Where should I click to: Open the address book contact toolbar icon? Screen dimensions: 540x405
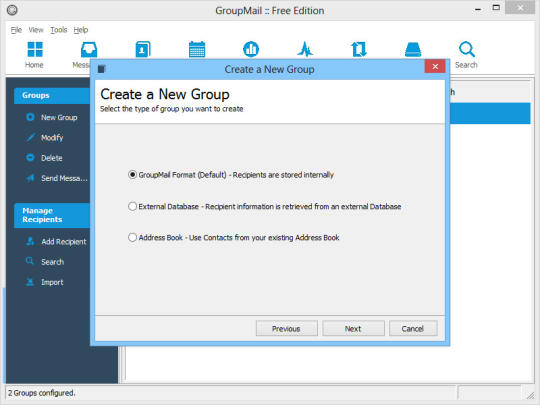[143, 49]
